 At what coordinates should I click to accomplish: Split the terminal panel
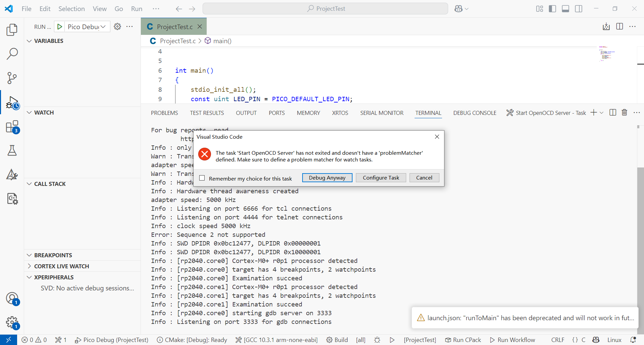(x=613, y=113)
